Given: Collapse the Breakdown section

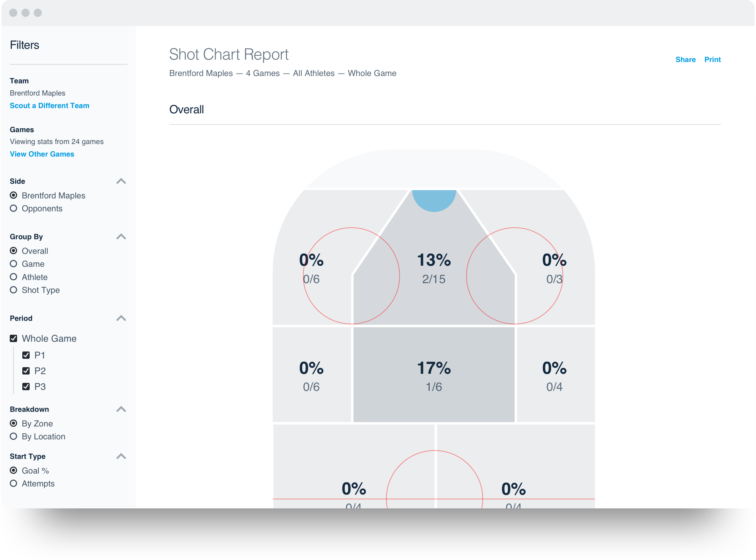Looking at the screenshot, I should click(121, 409).
